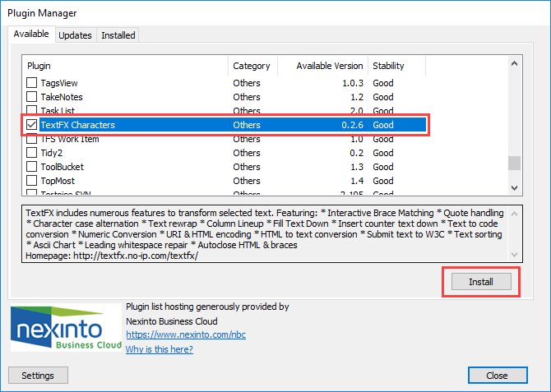
Task: Select the TopMost plugin name
Action: coord(58,181)
